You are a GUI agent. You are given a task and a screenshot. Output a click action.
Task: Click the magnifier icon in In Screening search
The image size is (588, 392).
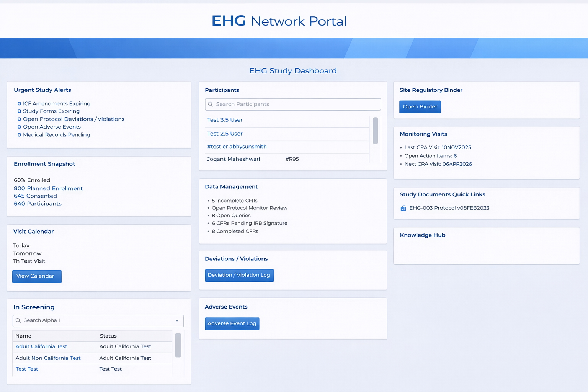[18, 320]
